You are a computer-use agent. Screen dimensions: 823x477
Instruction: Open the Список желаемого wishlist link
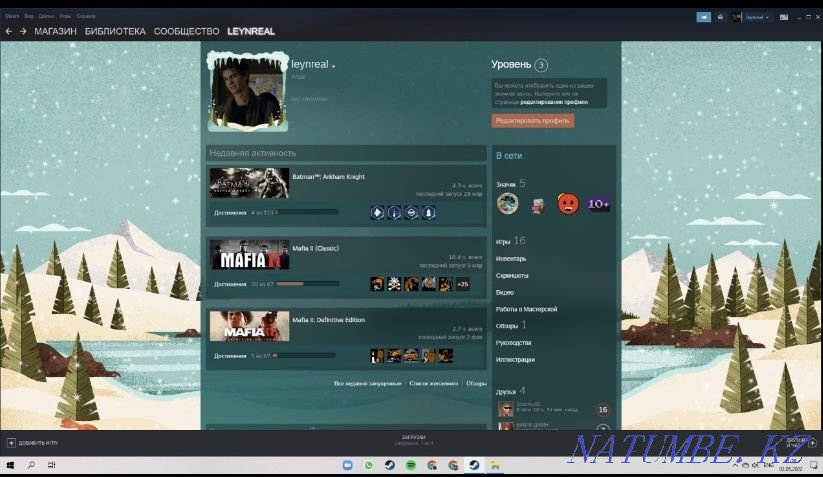[434, 384]
